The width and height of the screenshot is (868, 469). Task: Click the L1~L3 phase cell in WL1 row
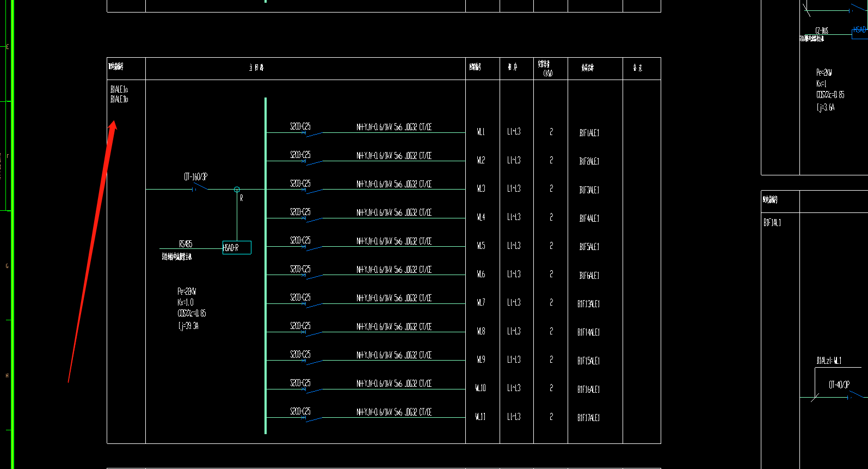514,132
